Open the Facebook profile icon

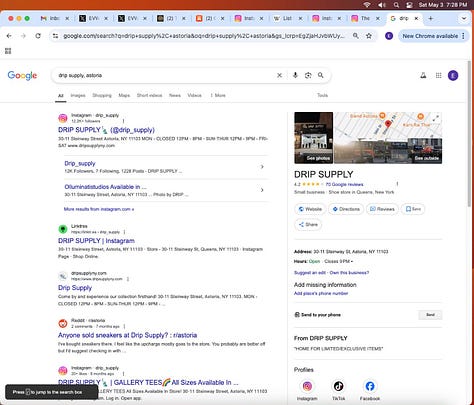click(x=370, y=386)
